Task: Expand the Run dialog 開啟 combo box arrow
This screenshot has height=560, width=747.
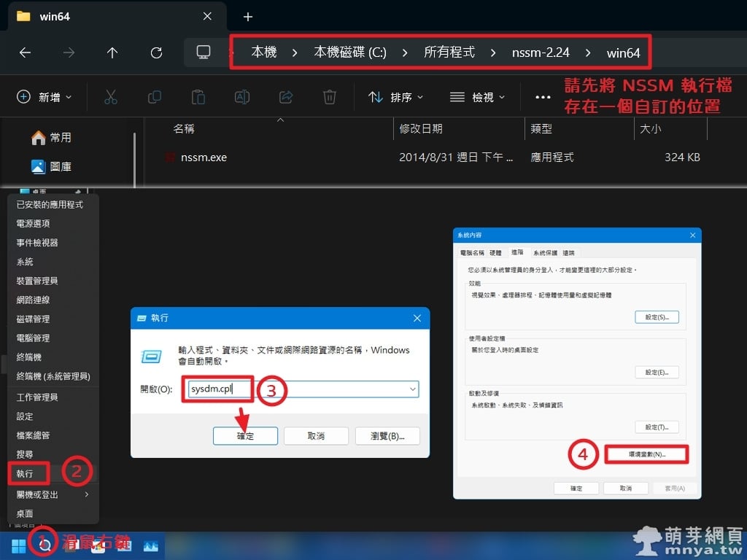Action: (412, 389)
